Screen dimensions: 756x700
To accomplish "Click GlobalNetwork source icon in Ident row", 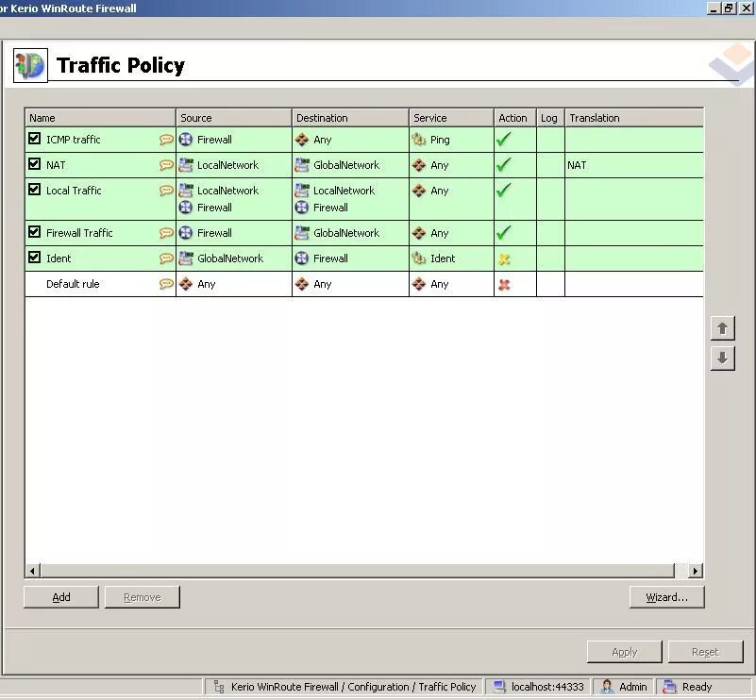I will coord(186,258).
